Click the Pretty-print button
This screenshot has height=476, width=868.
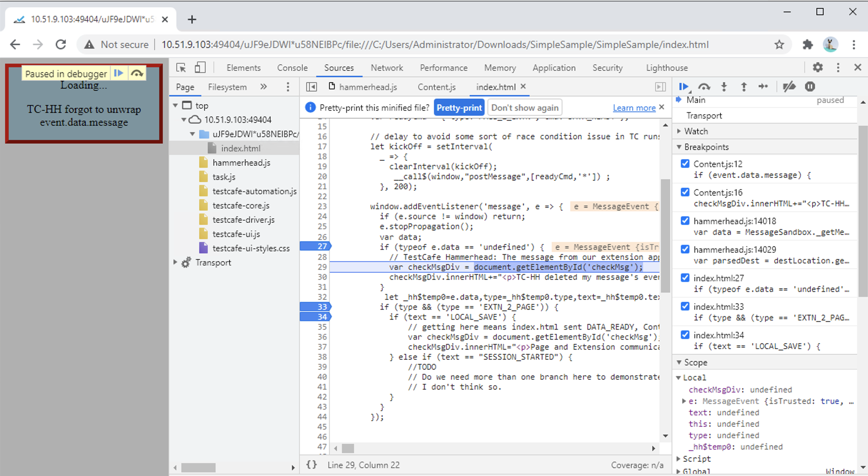pos(459,107)
